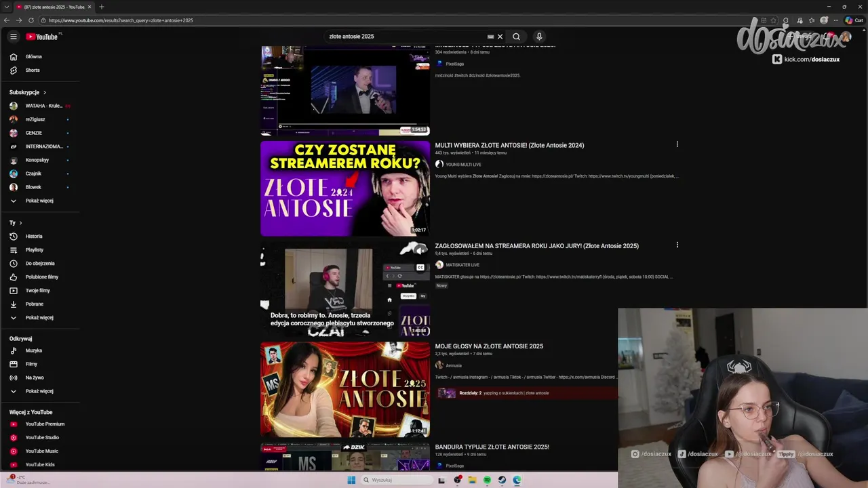868x488 pixels.
Task: Open YouTube Premium link
Action: tap(40, 424)
